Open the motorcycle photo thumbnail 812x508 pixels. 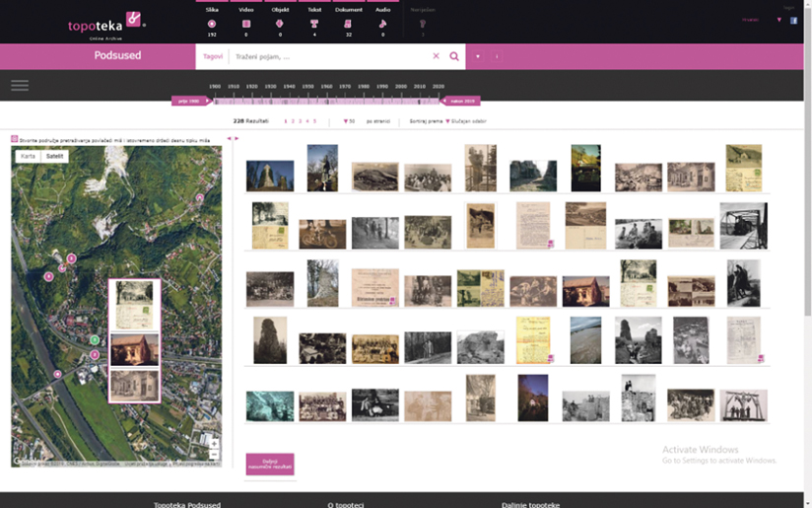(x=322, y=234)
